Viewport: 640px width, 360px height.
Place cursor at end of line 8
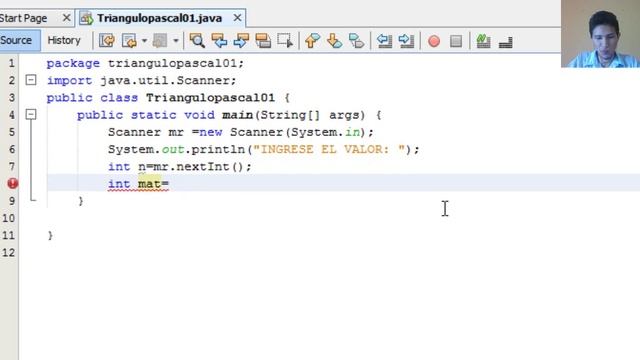[x=169, y=184]
